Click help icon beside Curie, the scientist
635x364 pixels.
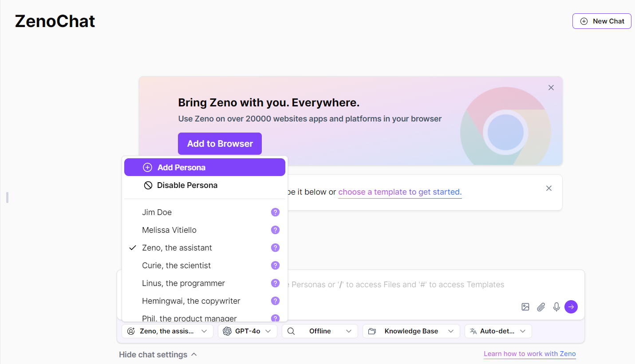(275, 266)
